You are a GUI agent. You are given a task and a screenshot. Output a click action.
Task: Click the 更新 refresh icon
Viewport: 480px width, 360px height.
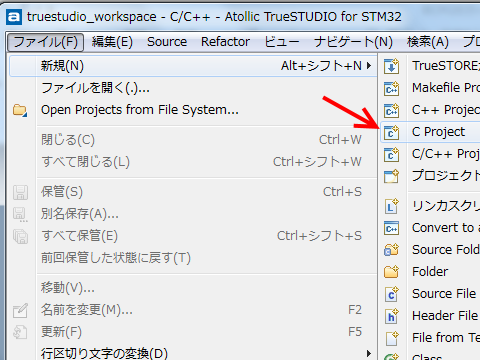[20, 332]
